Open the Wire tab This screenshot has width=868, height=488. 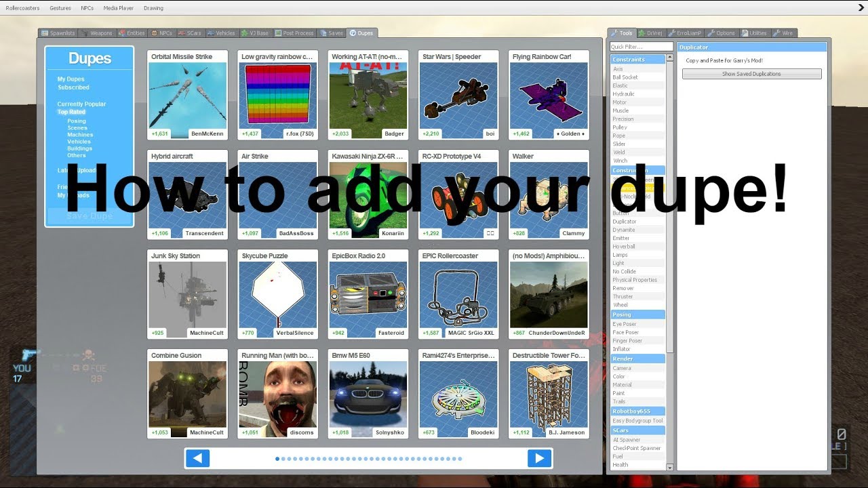(784, 33)
